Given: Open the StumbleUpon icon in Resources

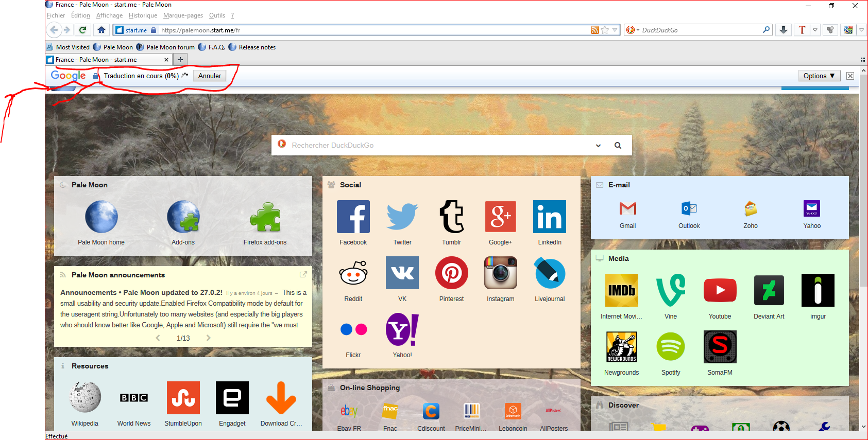Looking at the screenshot, I should pyautogui.click(x=183, y=398).
